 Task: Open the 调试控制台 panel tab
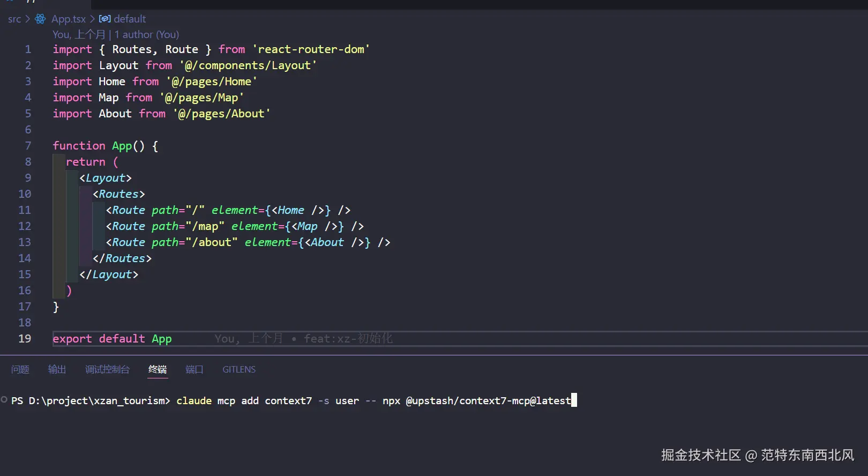pos(107,369)
